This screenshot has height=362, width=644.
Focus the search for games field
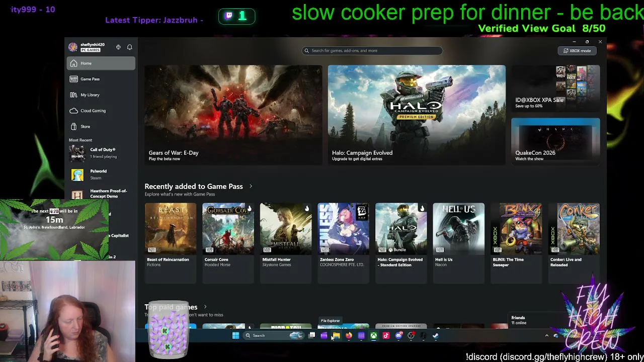tap(372, 51)
